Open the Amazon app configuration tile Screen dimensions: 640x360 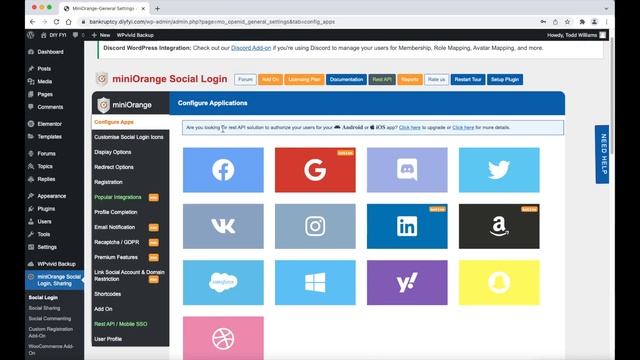click(x=499, y=226)
